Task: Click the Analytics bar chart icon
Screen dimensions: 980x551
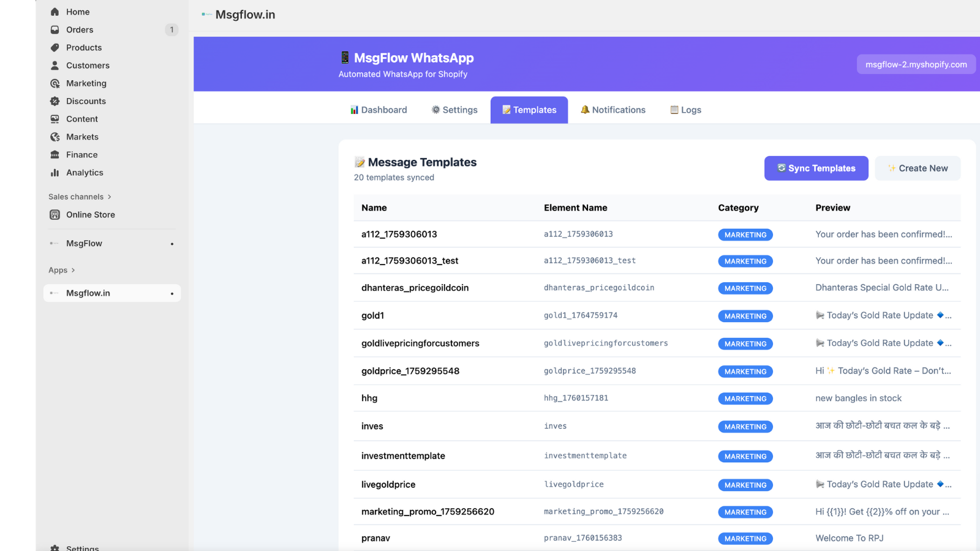Action: (55, 173)
